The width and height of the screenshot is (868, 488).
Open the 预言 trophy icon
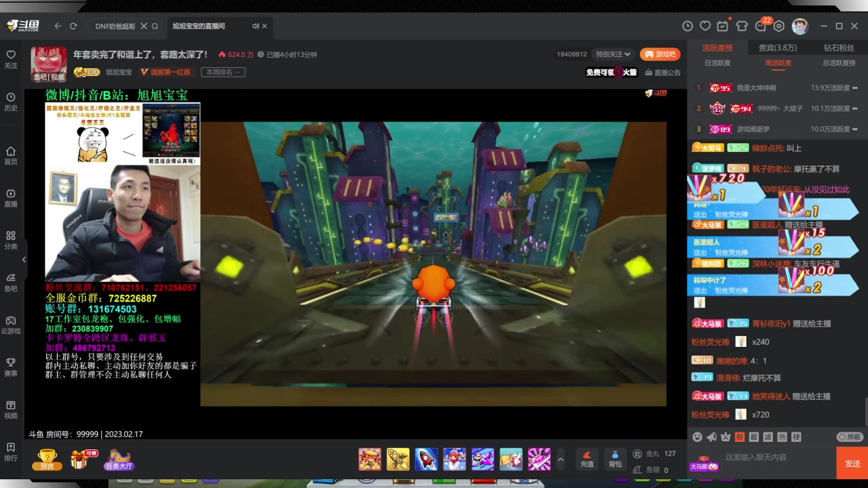point(47,459)
